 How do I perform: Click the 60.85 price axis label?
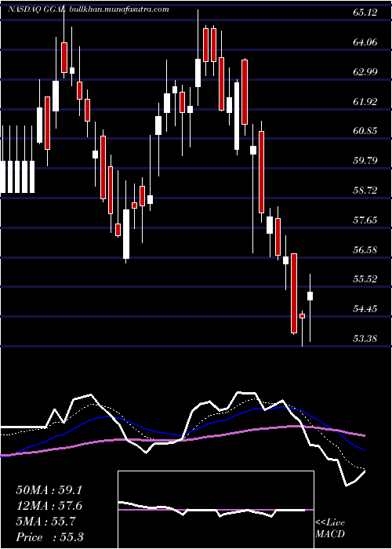365,131
